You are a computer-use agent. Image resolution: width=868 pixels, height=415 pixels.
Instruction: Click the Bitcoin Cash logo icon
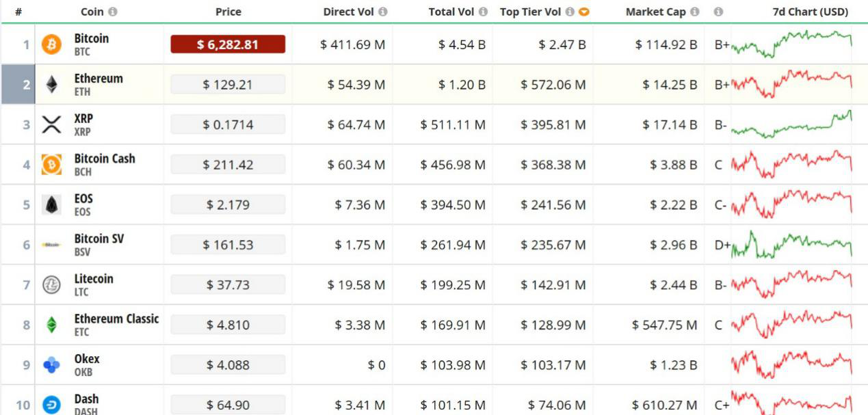(51, 165)
